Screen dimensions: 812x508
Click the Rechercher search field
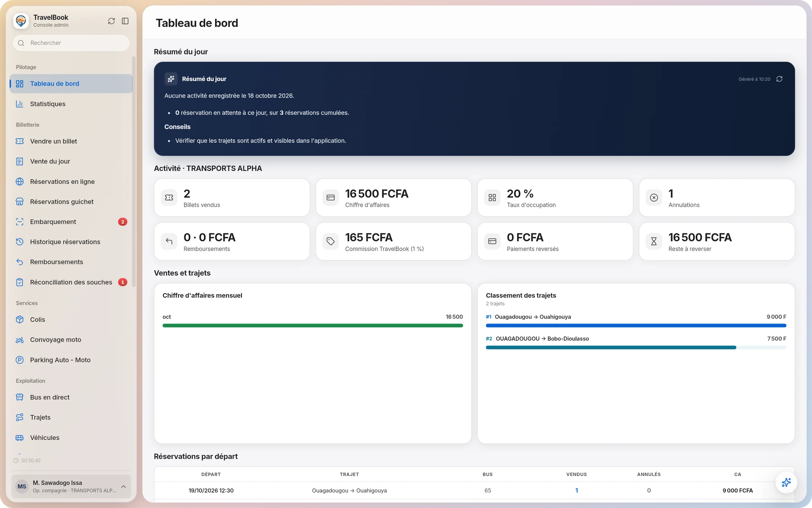[x=71, y=43]
